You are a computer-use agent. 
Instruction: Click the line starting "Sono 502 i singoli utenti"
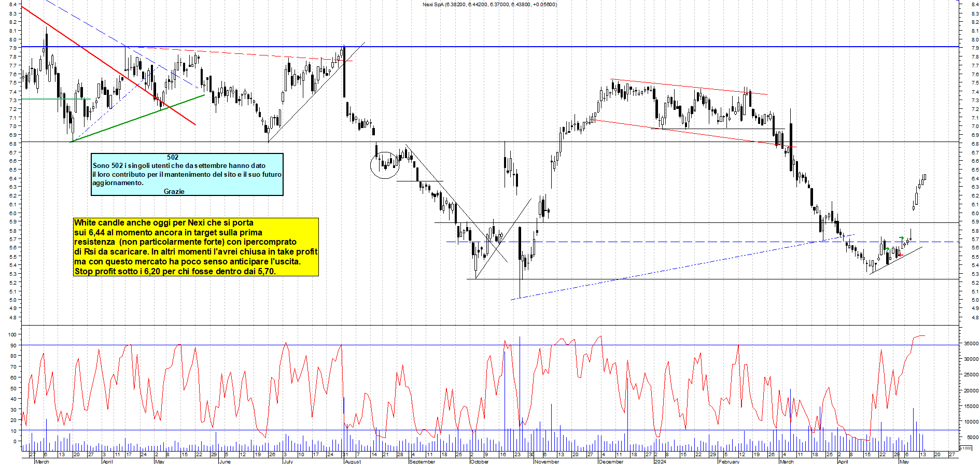[x=179, y=166]
